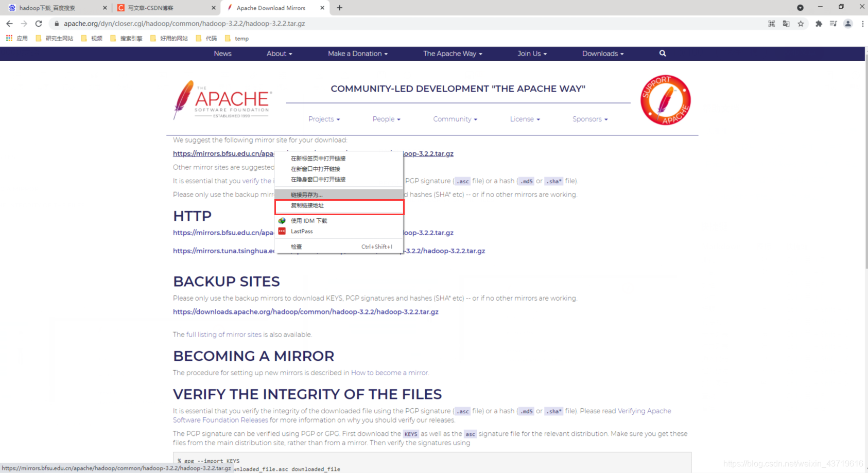View site security lock info
This screenshot has width=868, height=473.
tap(57, 24)
